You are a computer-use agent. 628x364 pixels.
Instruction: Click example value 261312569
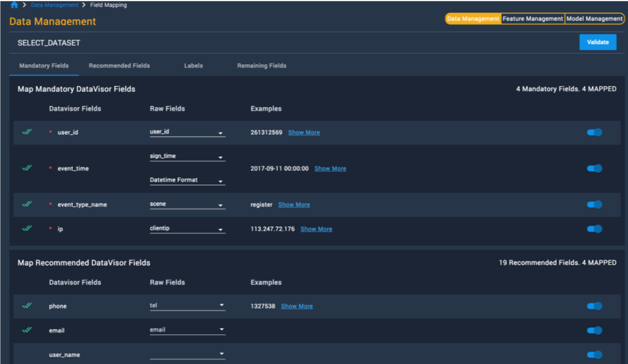[266, 132]
